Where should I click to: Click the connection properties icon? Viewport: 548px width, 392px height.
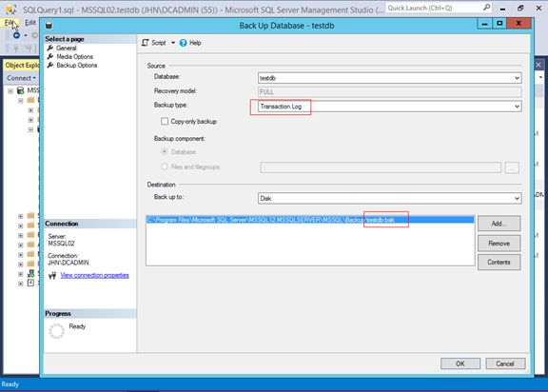52,276
